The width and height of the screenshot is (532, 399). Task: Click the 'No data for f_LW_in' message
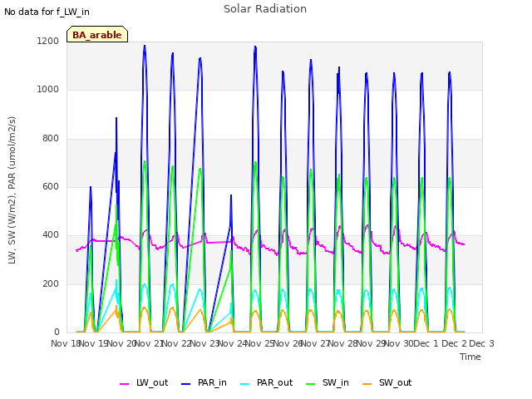47,12
